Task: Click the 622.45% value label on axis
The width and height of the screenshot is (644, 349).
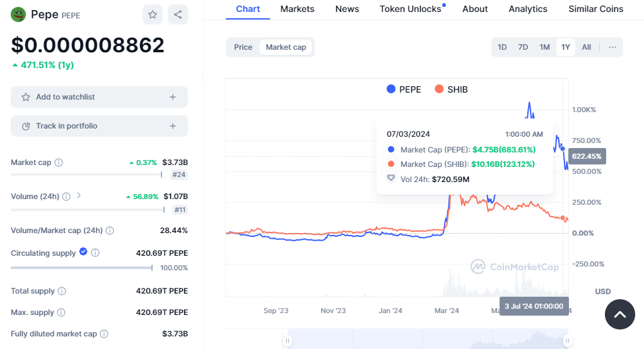Action: point(587,156)
